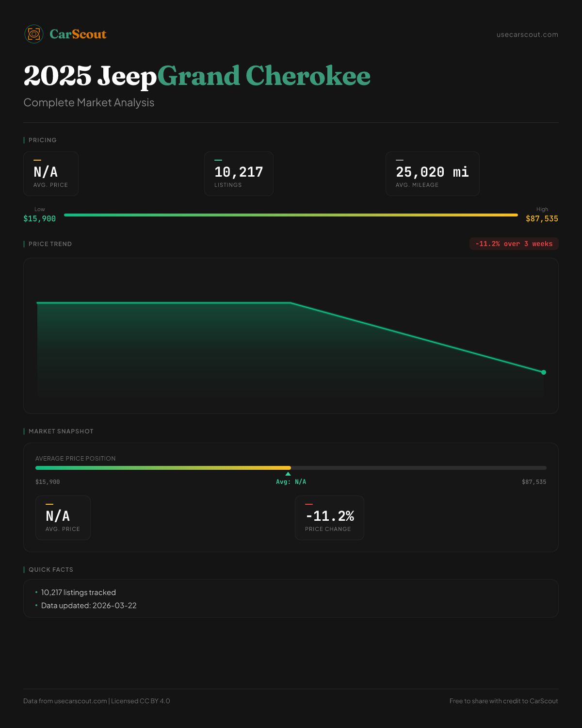The height and width of the screenshot is (728, 582).
Task: Click the Data from usecarscout.com footer link
Action: [x=65, y=701]
